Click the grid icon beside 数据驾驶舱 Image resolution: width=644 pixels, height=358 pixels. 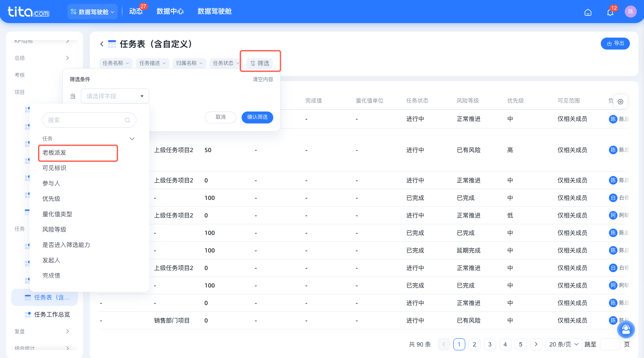coord(74,12)
